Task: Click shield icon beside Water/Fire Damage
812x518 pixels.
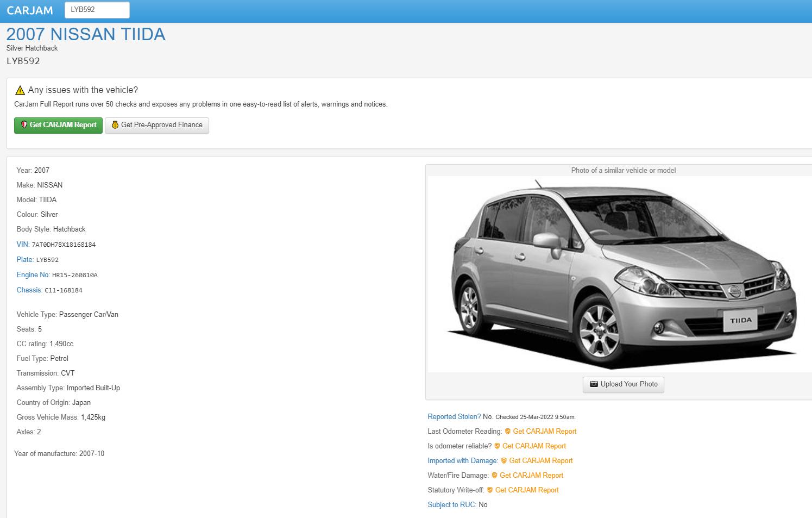Action: pos(494,475)
